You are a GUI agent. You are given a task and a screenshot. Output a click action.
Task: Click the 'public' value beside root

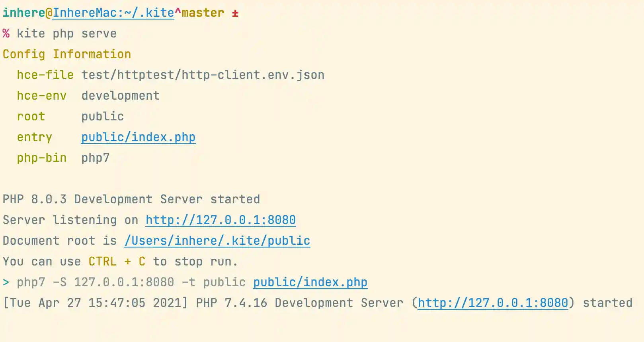coord(102,116)
